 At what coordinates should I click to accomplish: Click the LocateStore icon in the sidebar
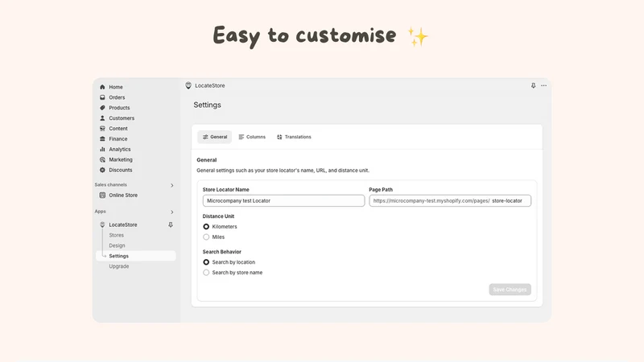[102, 224]
